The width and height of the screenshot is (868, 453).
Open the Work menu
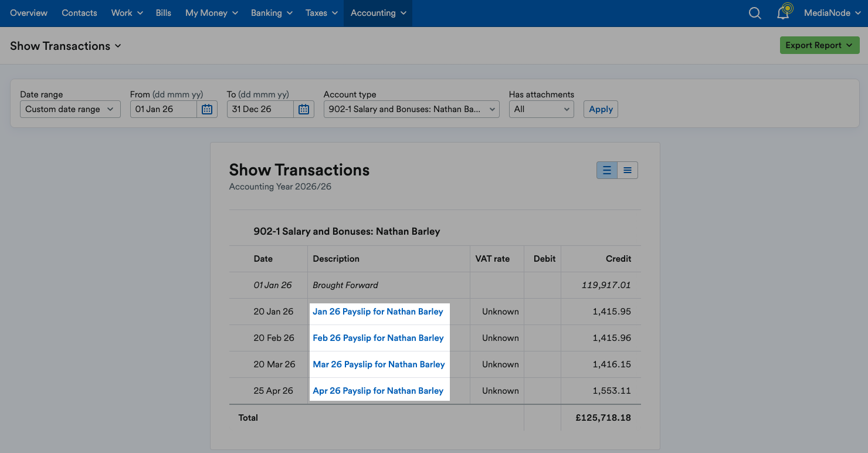point(127,13)
